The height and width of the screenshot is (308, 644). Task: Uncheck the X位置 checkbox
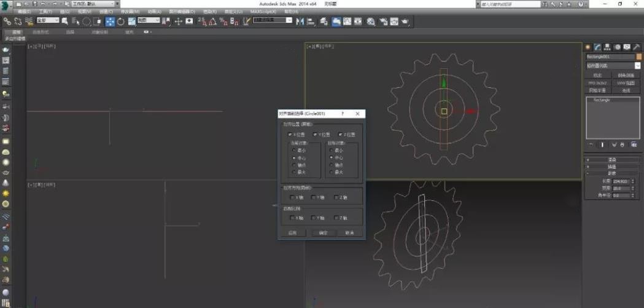tap(290, 134)
